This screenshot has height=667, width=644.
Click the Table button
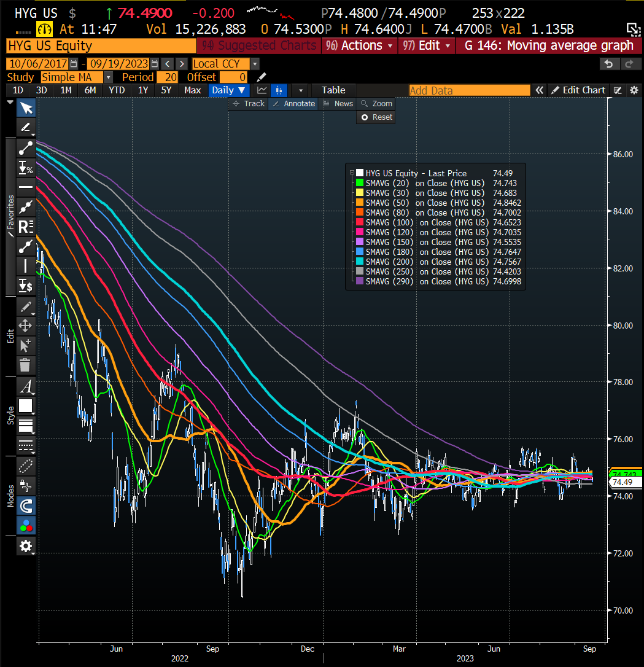(333, 90)
